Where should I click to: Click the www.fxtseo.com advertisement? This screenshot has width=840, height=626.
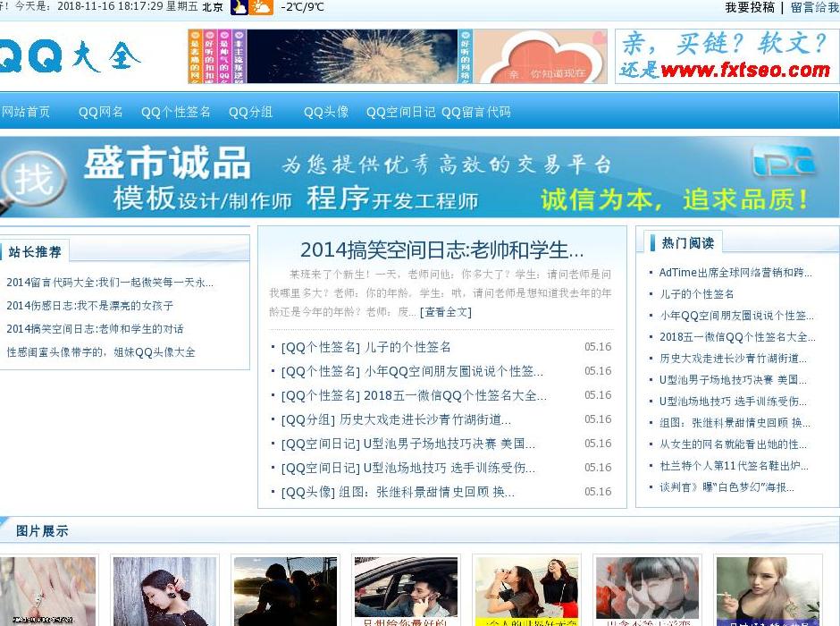tap(727, 56)
